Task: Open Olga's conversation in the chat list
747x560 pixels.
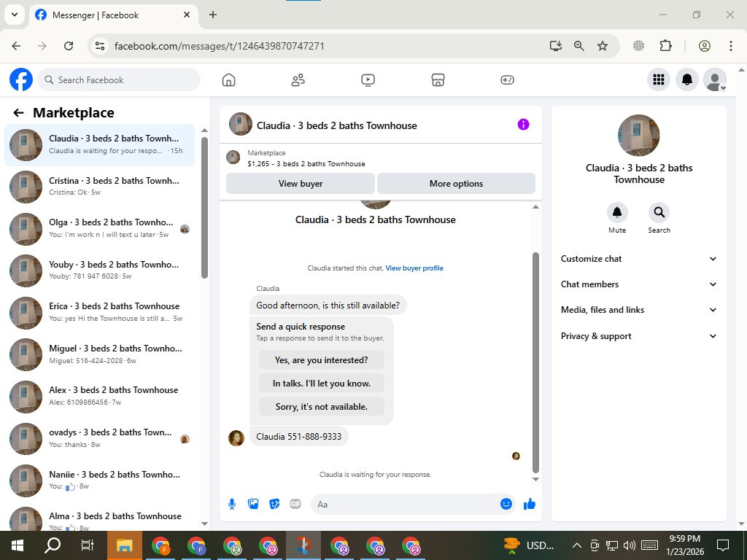Action: (99, 228)
